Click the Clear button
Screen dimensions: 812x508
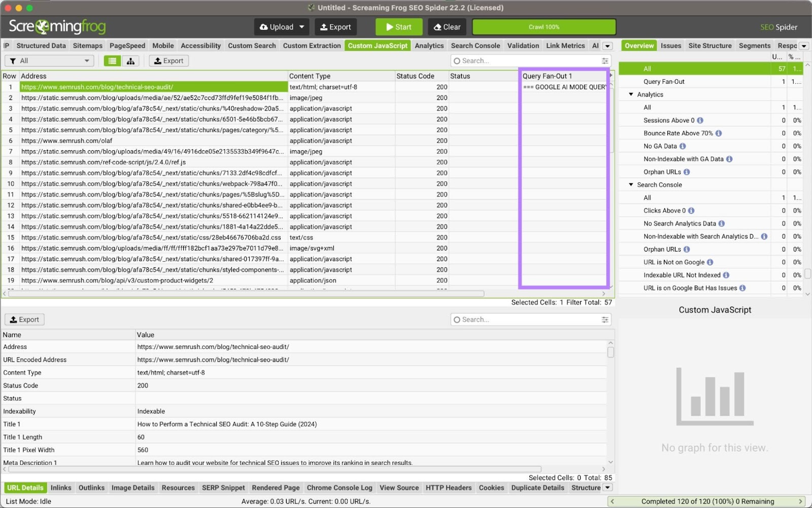pyautogui.click(x=447, y=26)
